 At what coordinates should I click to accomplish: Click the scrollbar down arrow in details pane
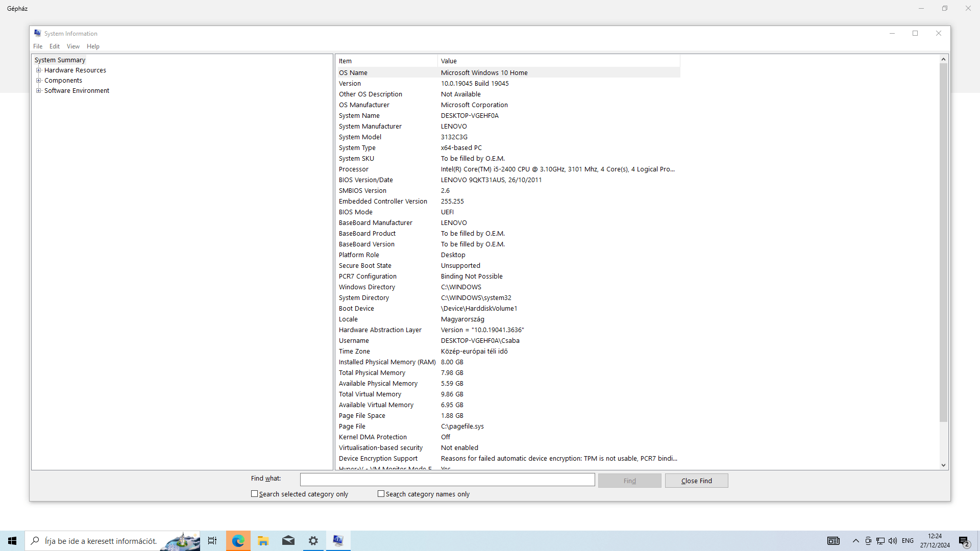click(943, 465)
